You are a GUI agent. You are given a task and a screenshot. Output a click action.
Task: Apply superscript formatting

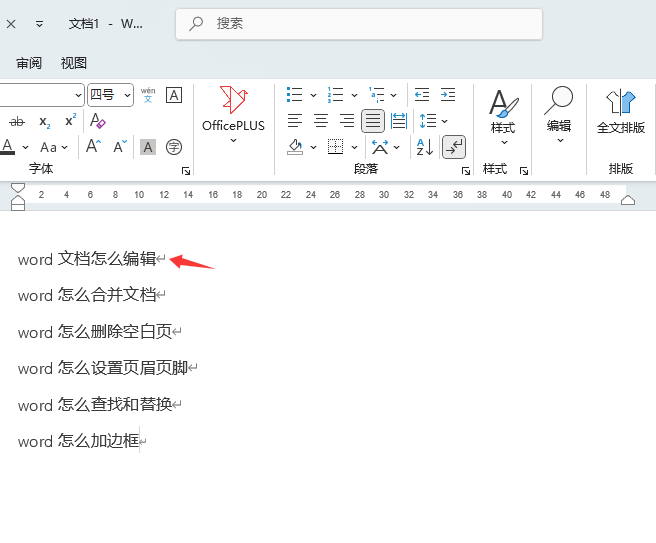pyautogui.click(x=71, y=120)
